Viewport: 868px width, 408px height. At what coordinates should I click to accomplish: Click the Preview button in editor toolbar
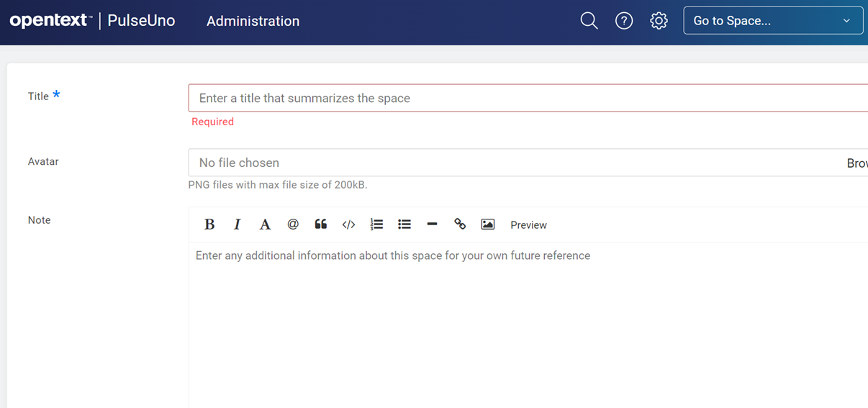pos(528,225)
